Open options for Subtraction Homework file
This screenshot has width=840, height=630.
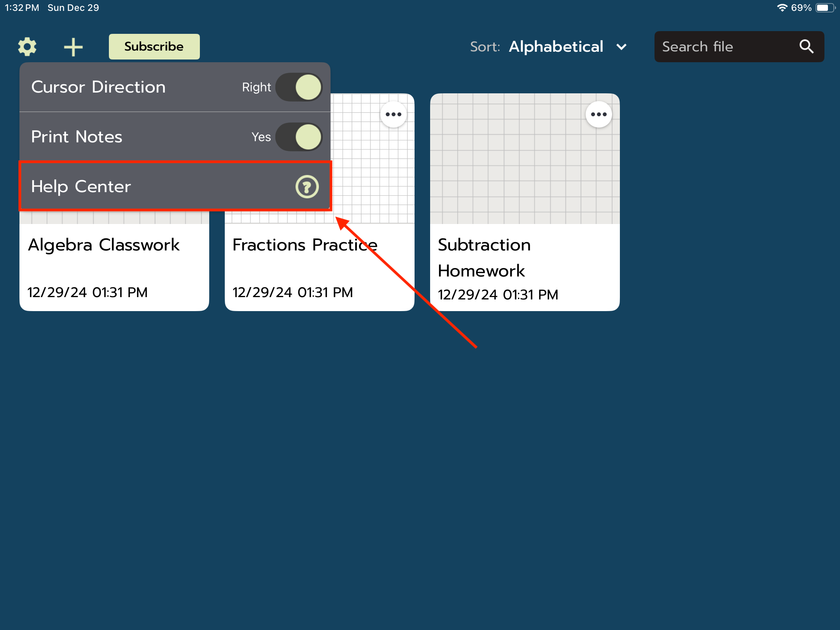coord(598,114)
